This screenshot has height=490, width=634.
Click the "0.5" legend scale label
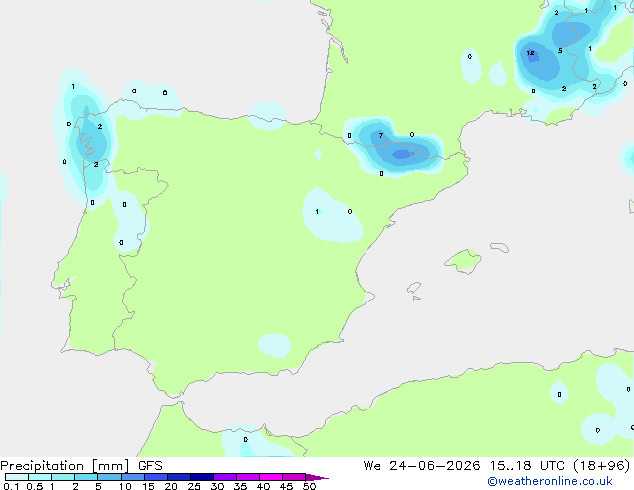(35, 486)
